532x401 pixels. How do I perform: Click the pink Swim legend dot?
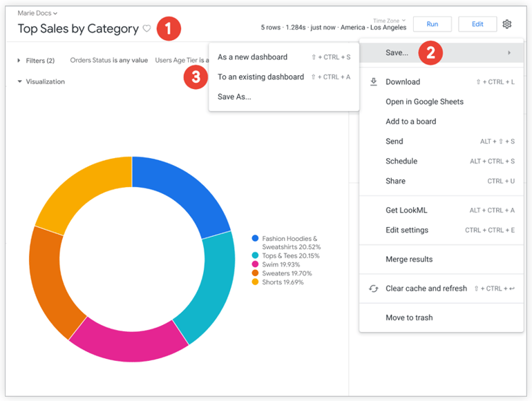pyautogui.click(x=255, y=264)
